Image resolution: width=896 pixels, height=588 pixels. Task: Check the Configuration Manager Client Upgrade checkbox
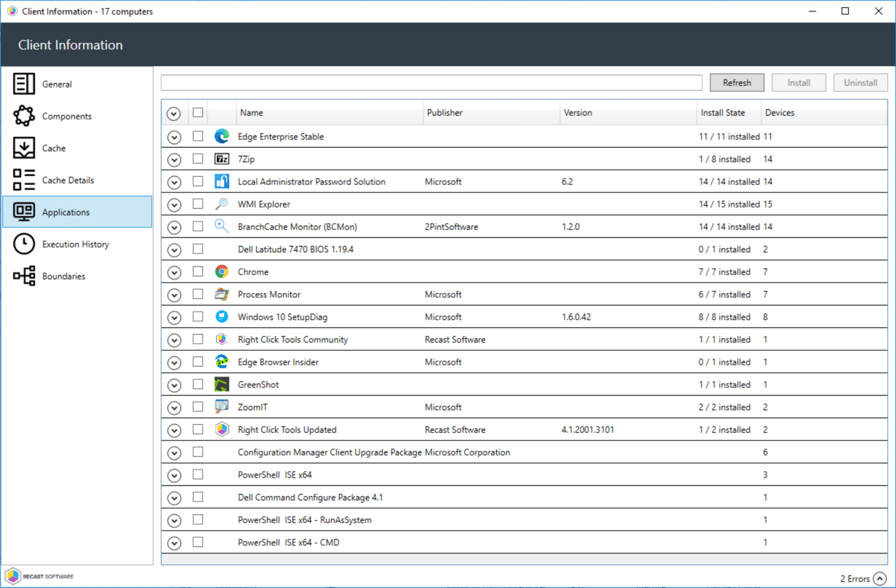(x=198, y=451)
